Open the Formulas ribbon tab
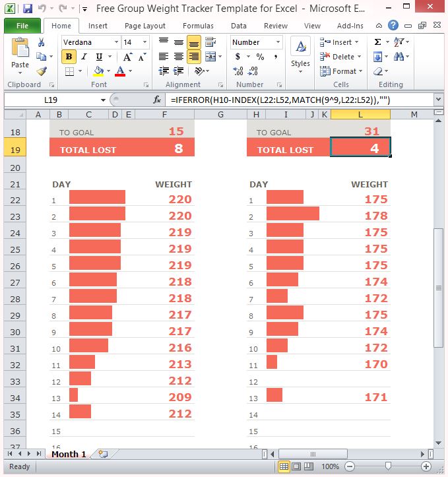The height and width of the screenshot is (477, 448). pos(198,26)
